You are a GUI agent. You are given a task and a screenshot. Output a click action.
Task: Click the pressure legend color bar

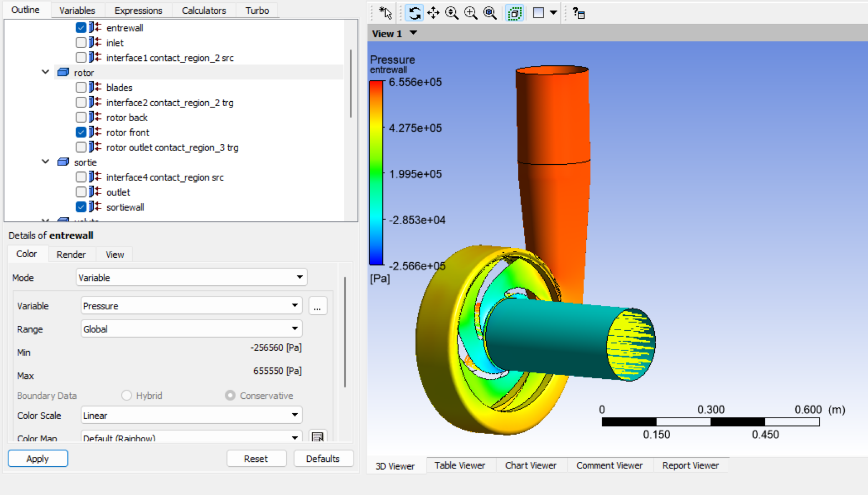coord(376,173)
